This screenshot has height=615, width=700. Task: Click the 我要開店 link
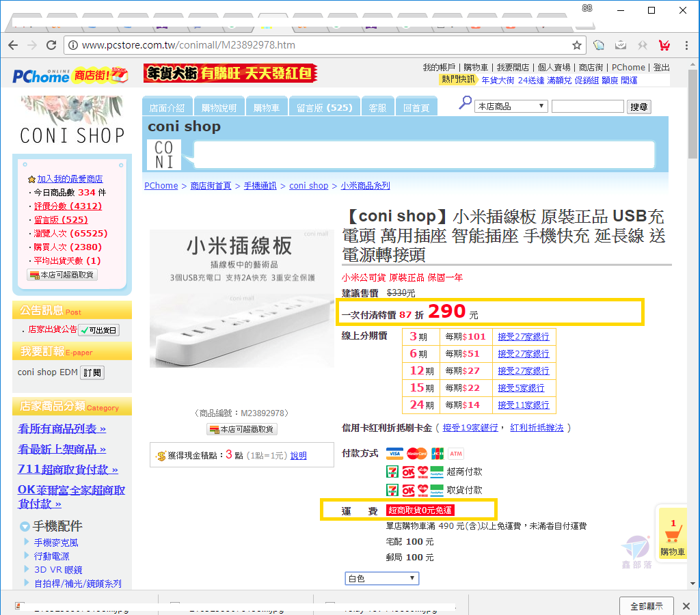point(513,68)
